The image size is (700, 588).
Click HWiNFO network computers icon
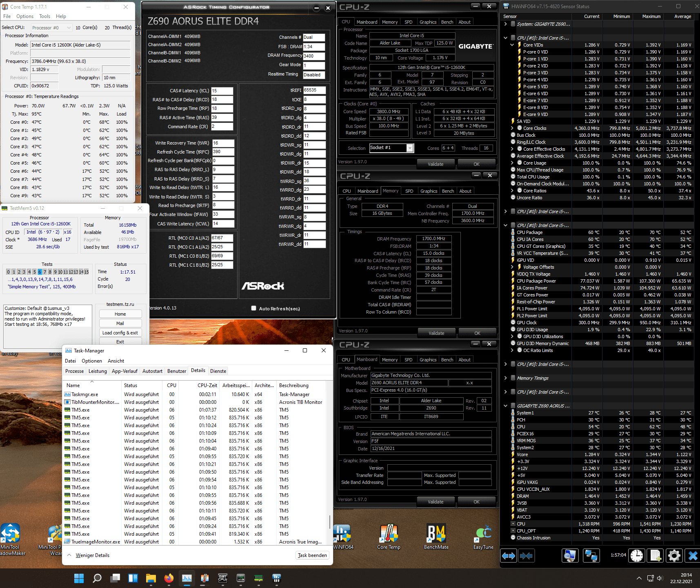591,556
